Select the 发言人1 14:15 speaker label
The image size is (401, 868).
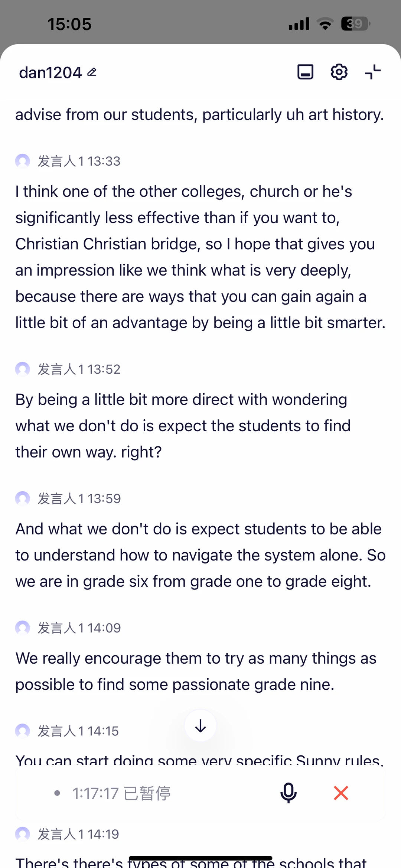pyautogui.click(x=78, y=731)
